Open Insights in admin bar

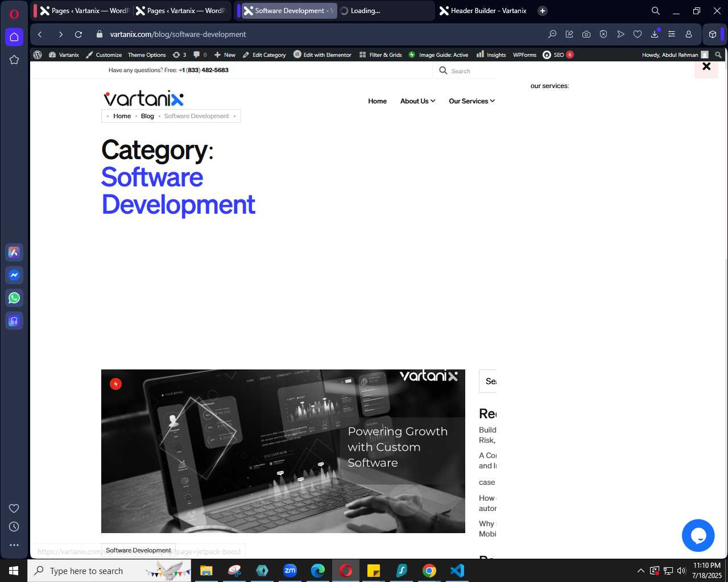(x=491, y=55)
